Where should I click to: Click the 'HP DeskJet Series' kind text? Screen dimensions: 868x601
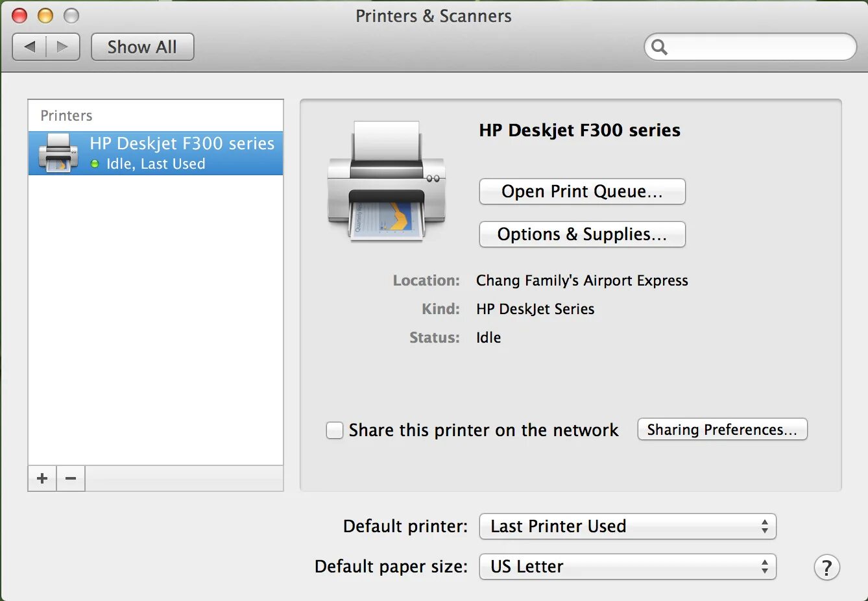pos(535,309)
